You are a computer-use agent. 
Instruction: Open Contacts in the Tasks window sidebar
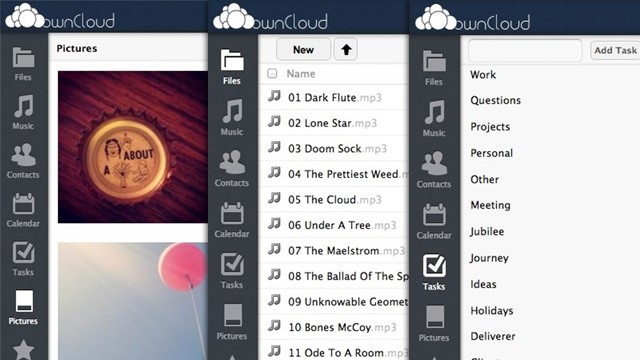[x=434, y=169]
